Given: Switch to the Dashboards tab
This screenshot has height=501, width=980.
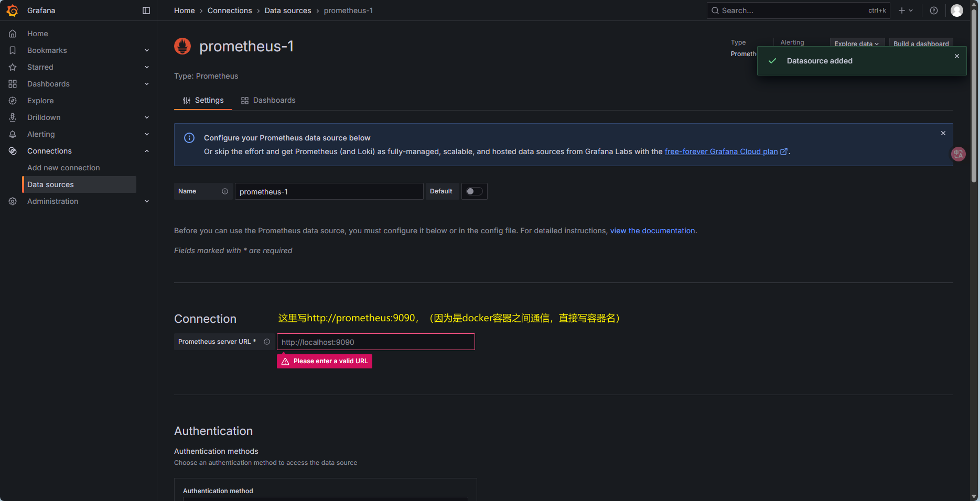Looking at the screenshot, I should click(x=274, y=100).
